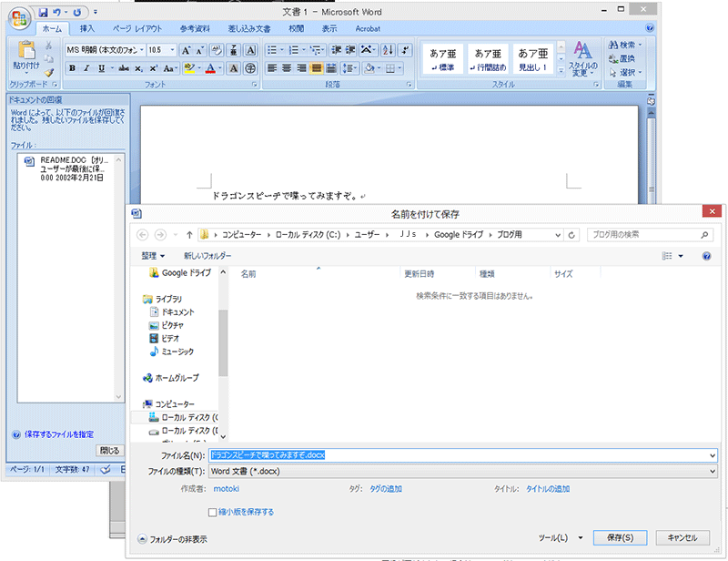
Task: Click the Grow Font icon
Action: [x=186, y=50]
